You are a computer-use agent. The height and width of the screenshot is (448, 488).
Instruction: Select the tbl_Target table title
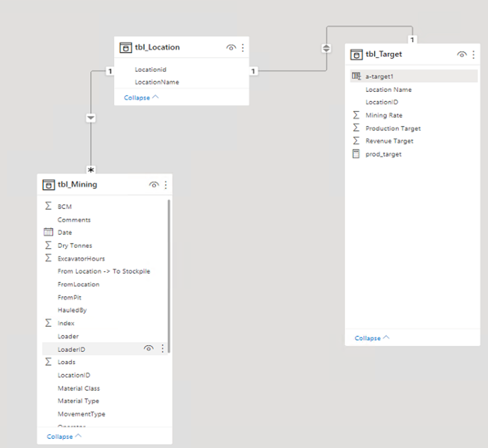click(384, 54)
